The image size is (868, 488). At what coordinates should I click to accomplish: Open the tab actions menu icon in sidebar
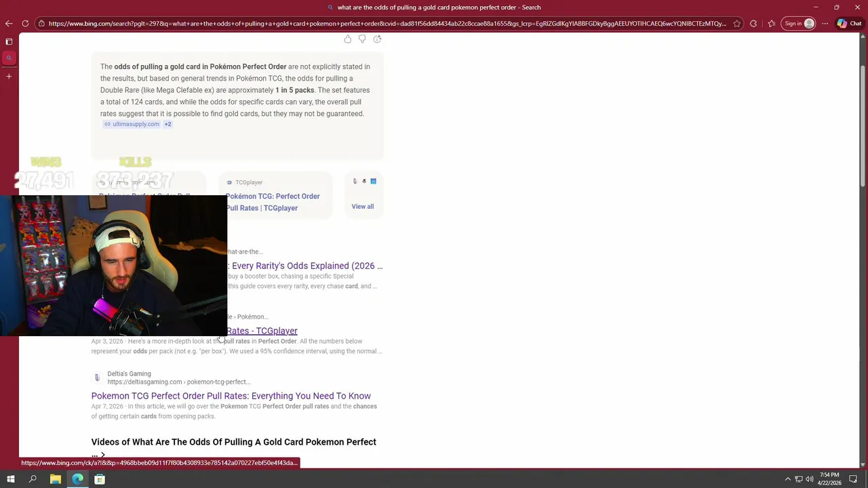click(x=9, y=41)
